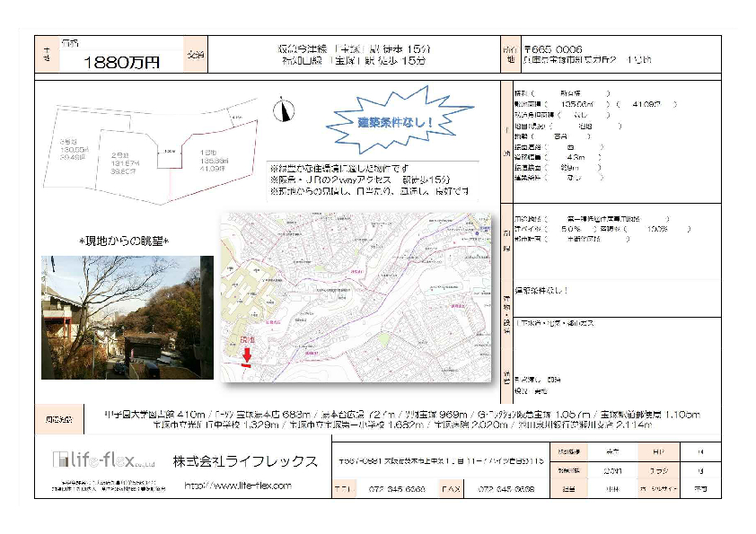Click the telephone number 072-645-6860
756x534 pixels.
[396, 490]
